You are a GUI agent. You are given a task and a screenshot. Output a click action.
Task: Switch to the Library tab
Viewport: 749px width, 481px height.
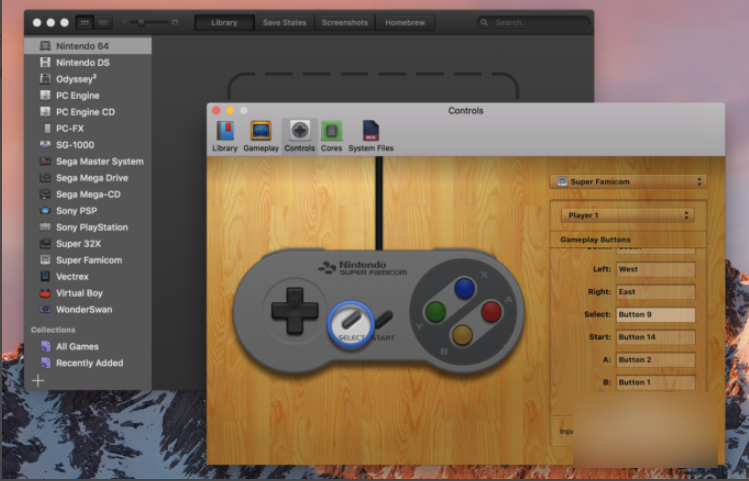click(224, 22)
